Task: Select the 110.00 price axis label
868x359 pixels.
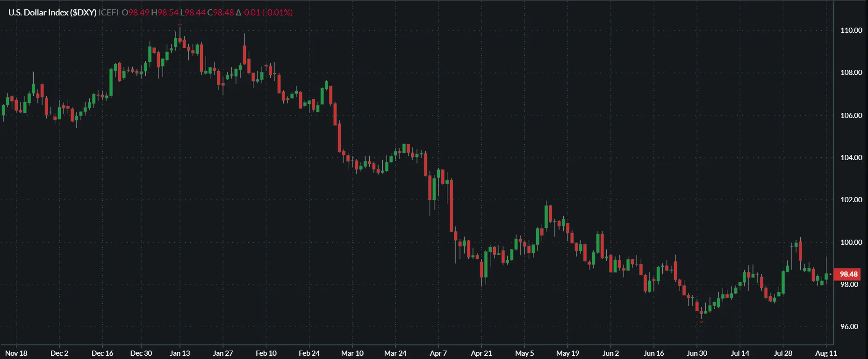Action: coord(851,30)
